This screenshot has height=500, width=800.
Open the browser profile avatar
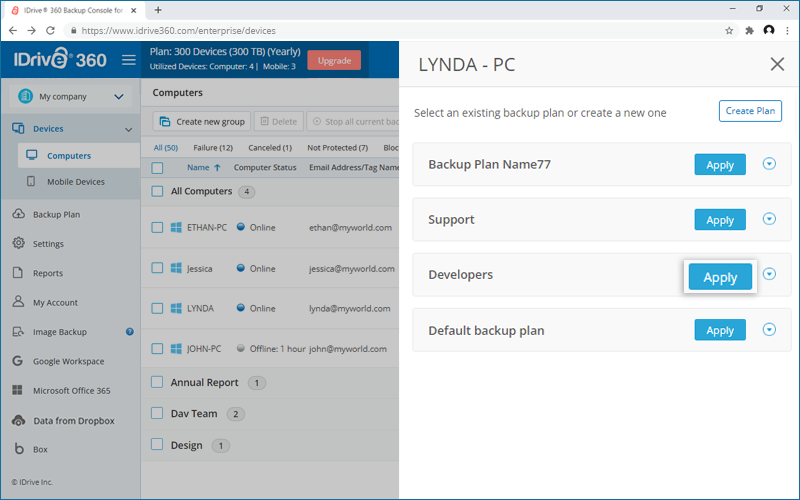769,30
